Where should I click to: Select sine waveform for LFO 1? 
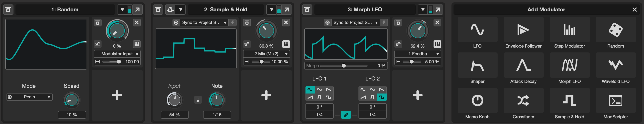click(310, 90)
